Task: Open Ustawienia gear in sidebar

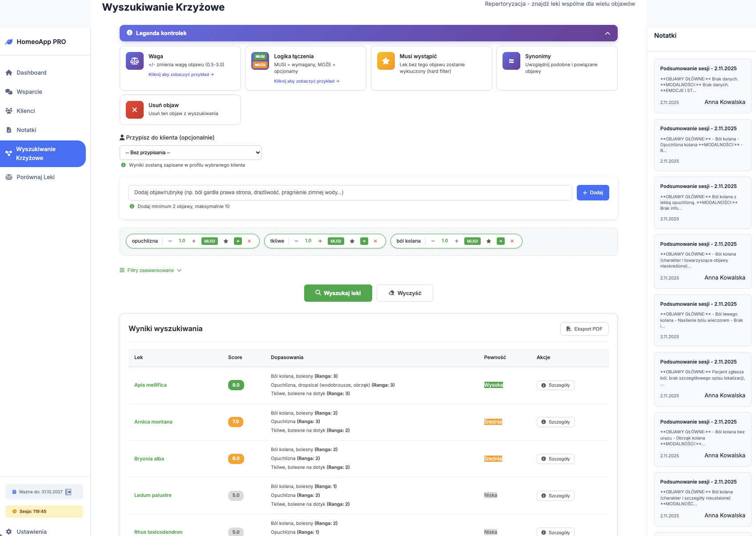Action: coord(9,532)
